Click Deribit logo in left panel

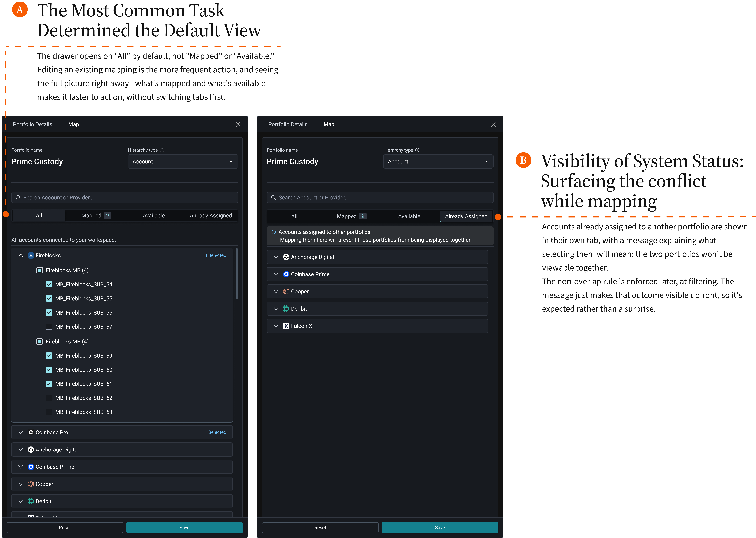[x=31, y=501]
